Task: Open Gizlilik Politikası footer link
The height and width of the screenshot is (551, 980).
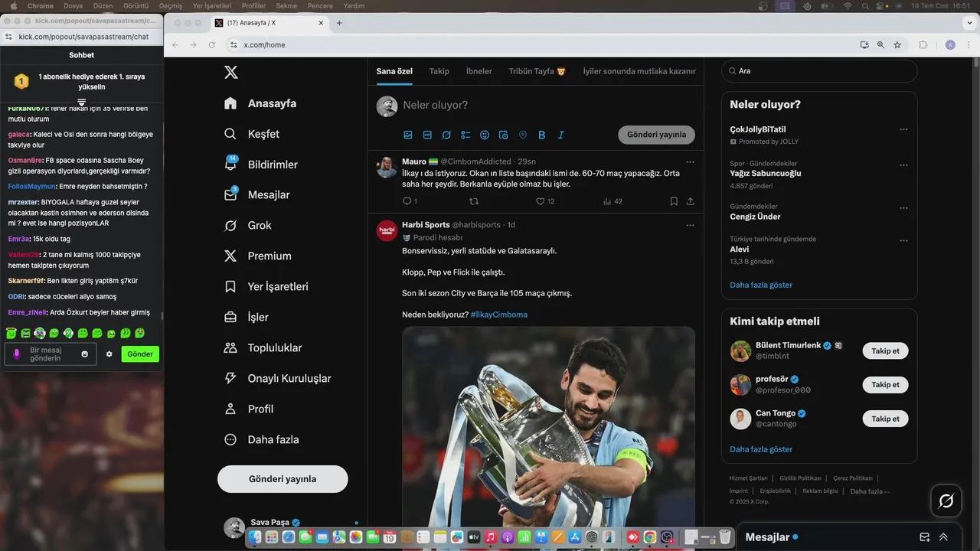Action: [x=800, y=478]
